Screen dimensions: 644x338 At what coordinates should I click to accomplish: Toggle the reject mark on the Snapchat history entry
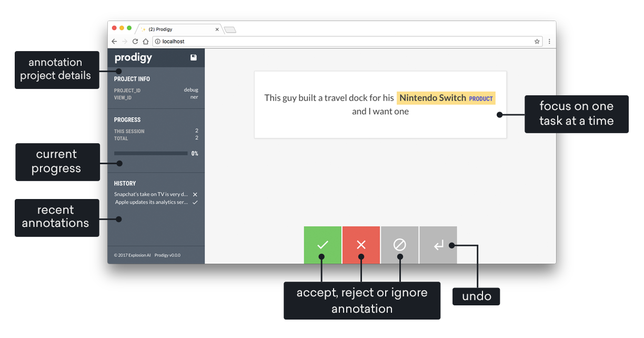[x=195, y=194]
